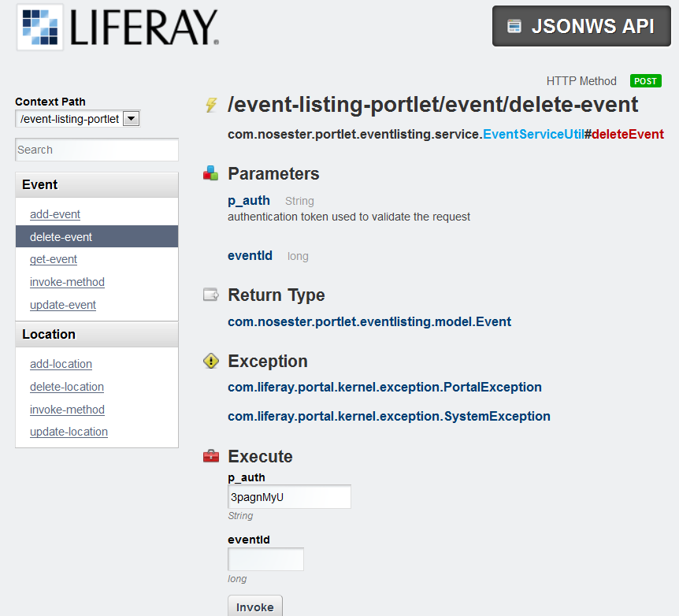Click the yellow Exception warning icon
This screenshot has width=679, height=616.
pos(211,361)
